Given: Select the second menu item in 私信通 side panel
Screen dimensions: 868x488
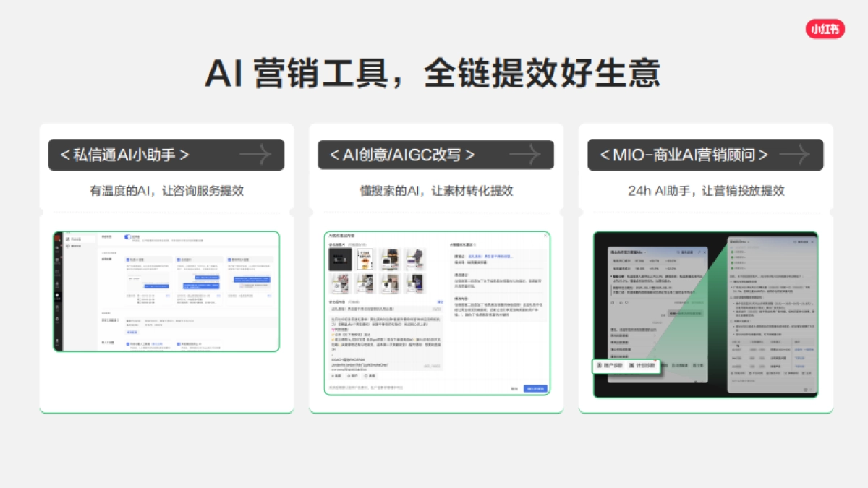Looking at the screenshot, I should coord(75,246).
